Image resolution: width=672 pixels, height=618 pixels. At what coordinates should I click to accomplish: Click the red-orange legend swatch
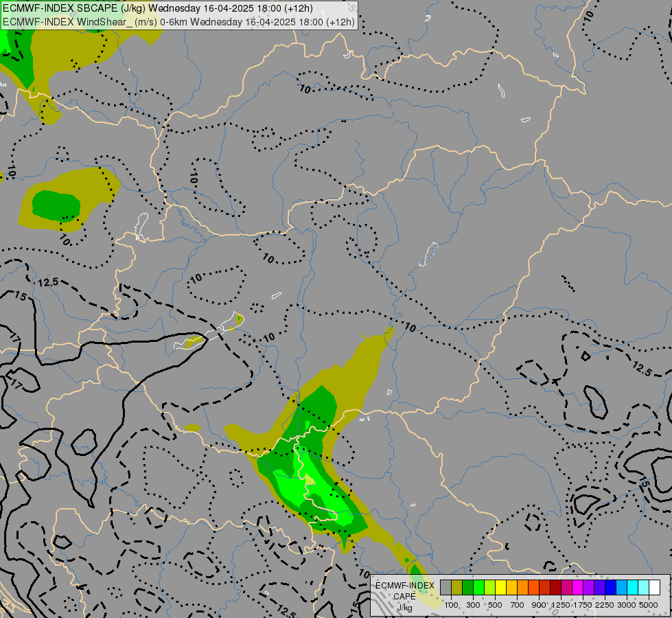click(x=533, y=587)
